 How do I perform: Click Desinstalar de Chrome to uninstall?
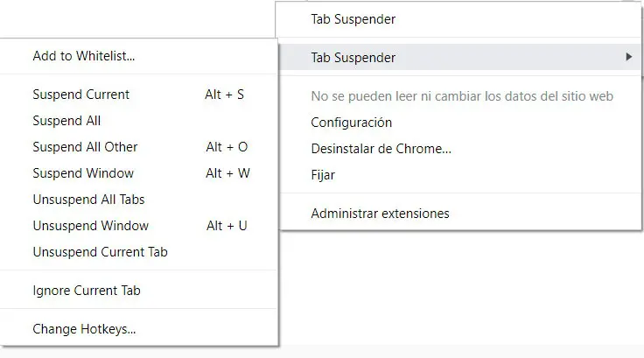coord(381,149)
